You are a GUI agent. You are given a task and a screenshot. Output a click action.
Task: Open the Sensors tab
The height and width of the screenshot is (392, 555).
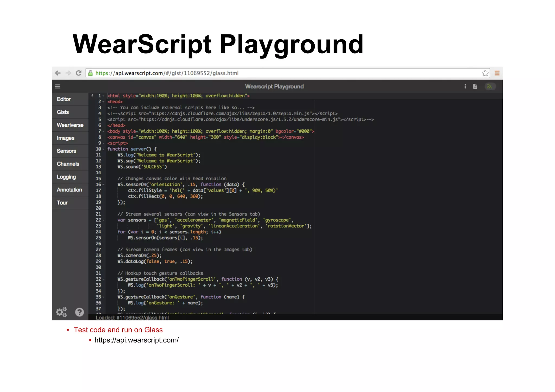pos(70,151)
